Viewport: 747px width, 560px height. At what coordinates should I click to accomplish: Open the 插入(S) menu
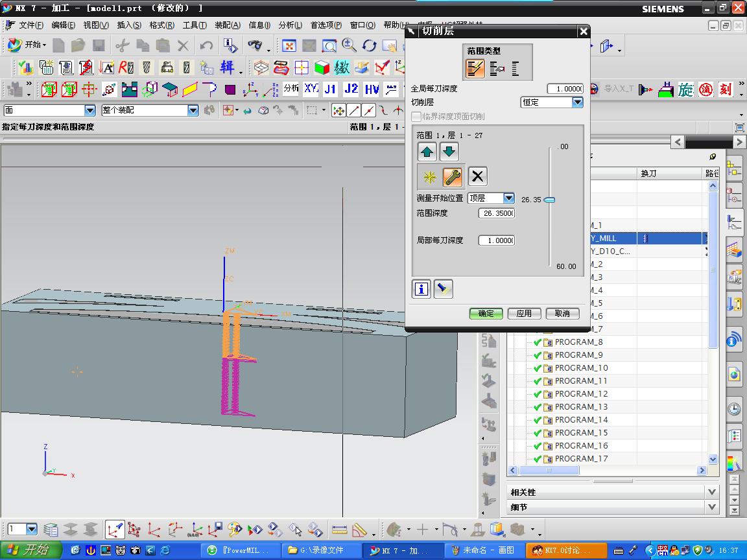coord(128,25)
